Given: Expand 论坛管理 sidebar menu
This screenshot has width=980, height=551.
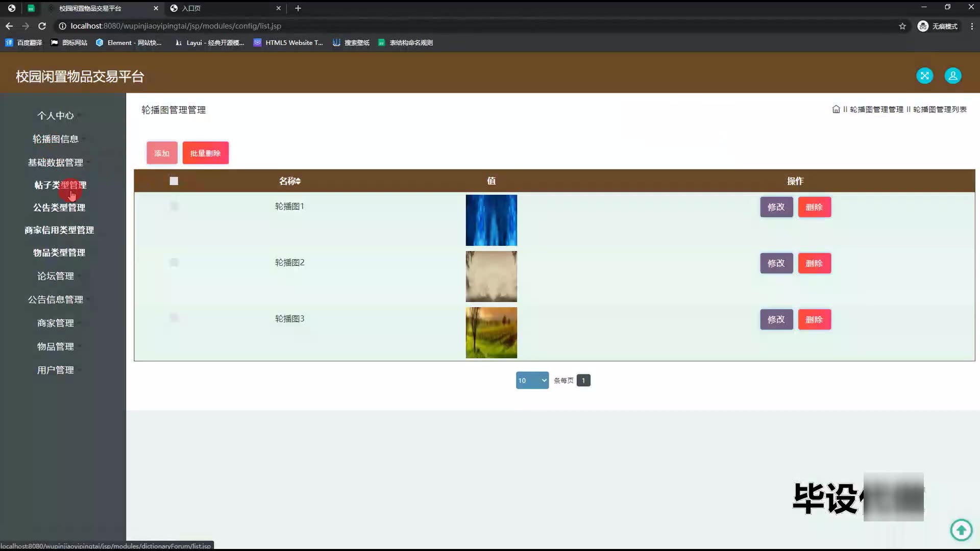Looking at the screenshot, I should tap(56, 276).
